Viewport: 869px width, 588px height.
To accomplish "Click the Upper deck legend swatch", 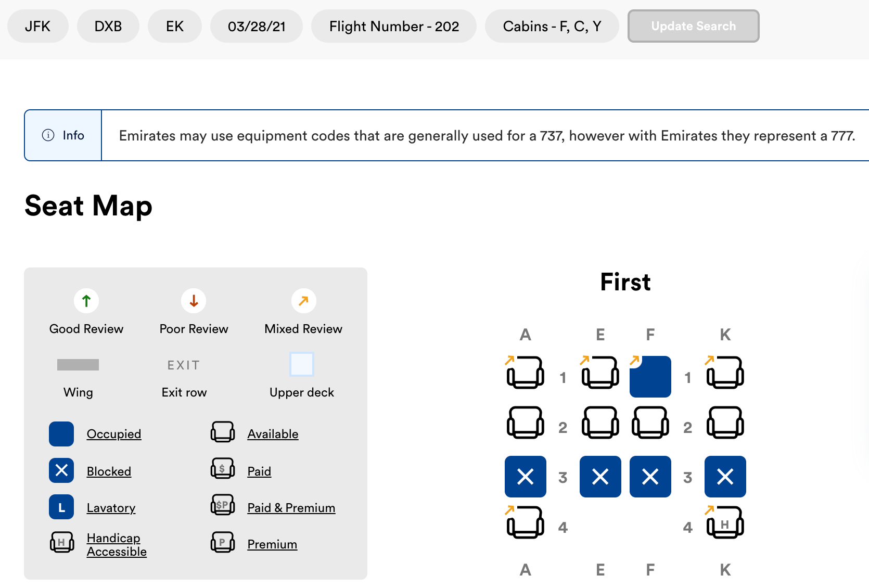I will pyautogui.click(x=302, y=364).
